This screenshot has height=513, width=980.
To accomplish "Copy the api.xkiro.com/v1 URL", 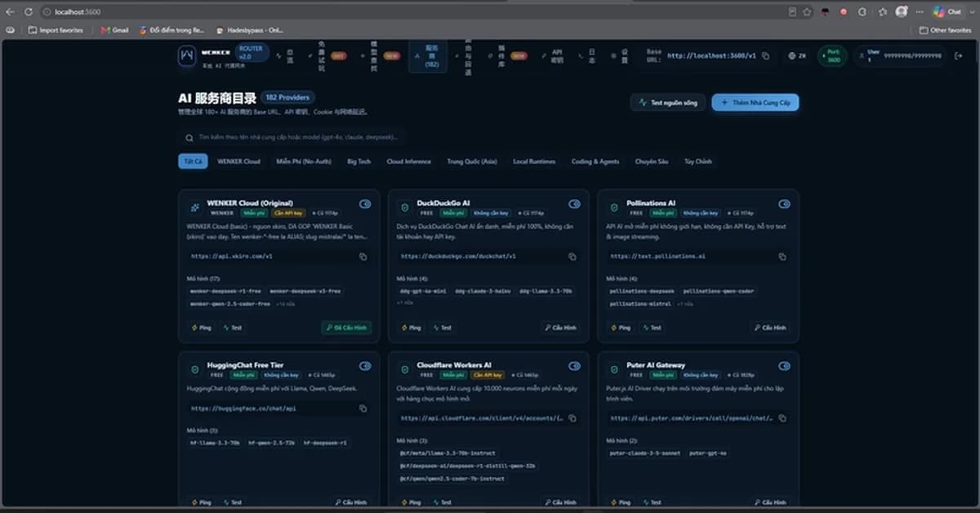I will pyautogui.click(x=363, y=256).
